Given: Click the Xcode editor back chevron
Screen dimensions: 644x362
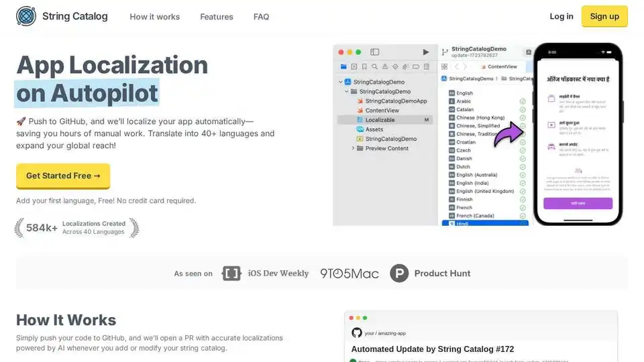Looking at the screenshot, I should tap(456, 66).
